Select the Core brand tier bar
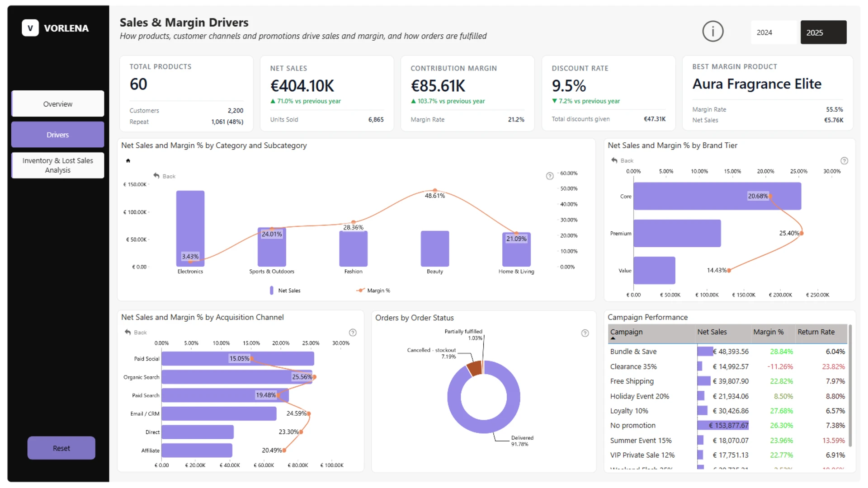This screenshot has height=488, width=868. pos(717,196)
